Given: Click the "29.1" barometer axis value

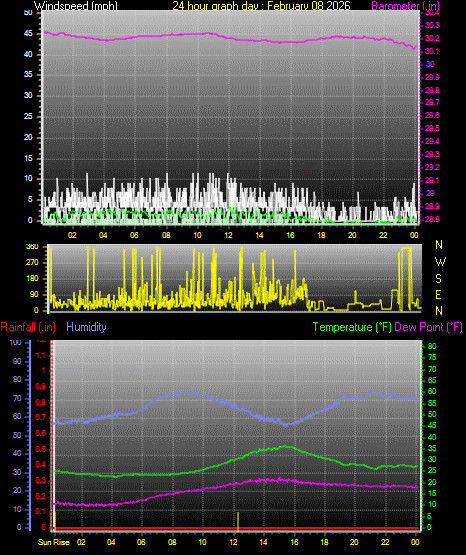Looking at the screenshot, I should tap(432, 180).
